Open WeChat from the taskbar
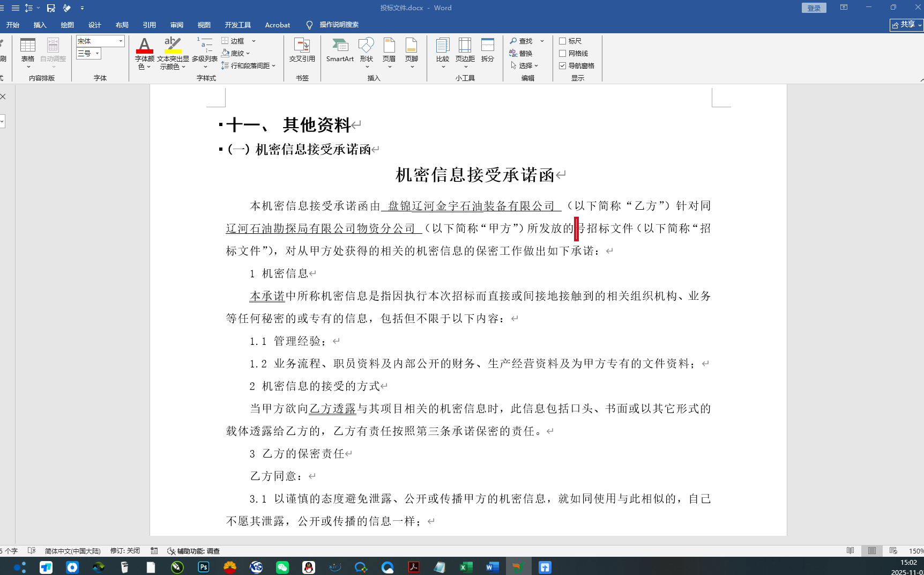 tap(282, 567)
